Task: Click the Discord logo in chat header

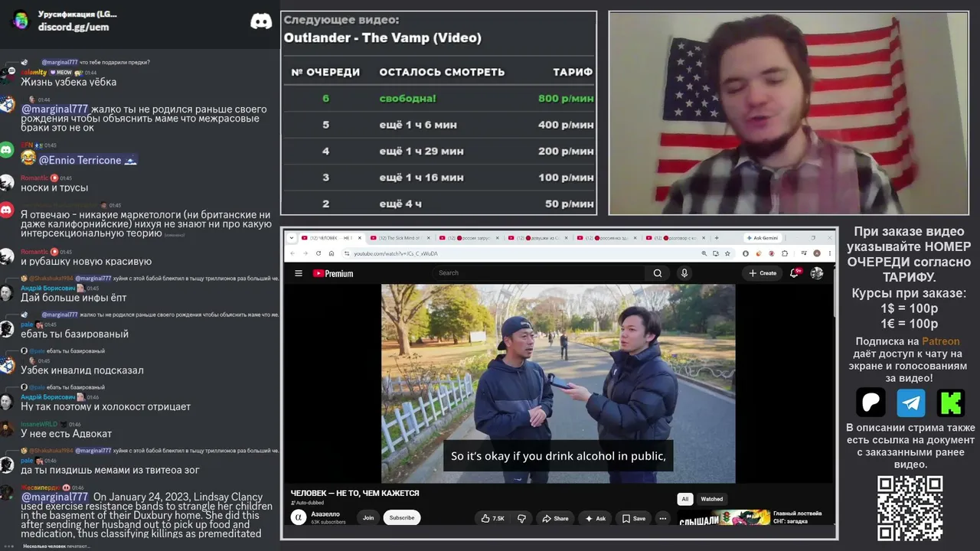Action: [x=261, y=21]
